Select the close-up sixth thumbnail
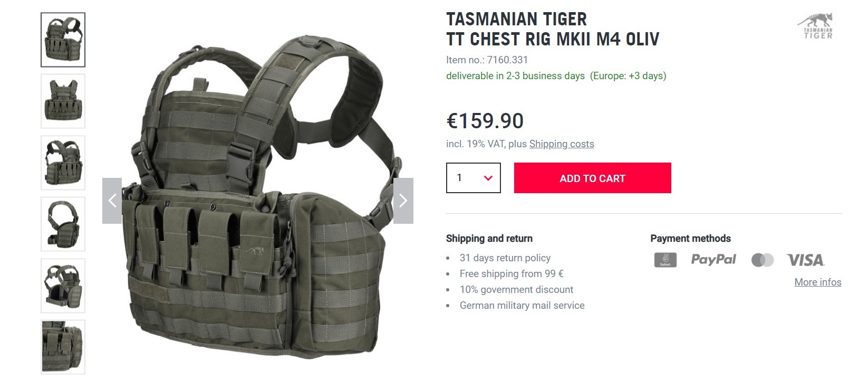Viewport: 868px width, 389px height. (63, 347)
